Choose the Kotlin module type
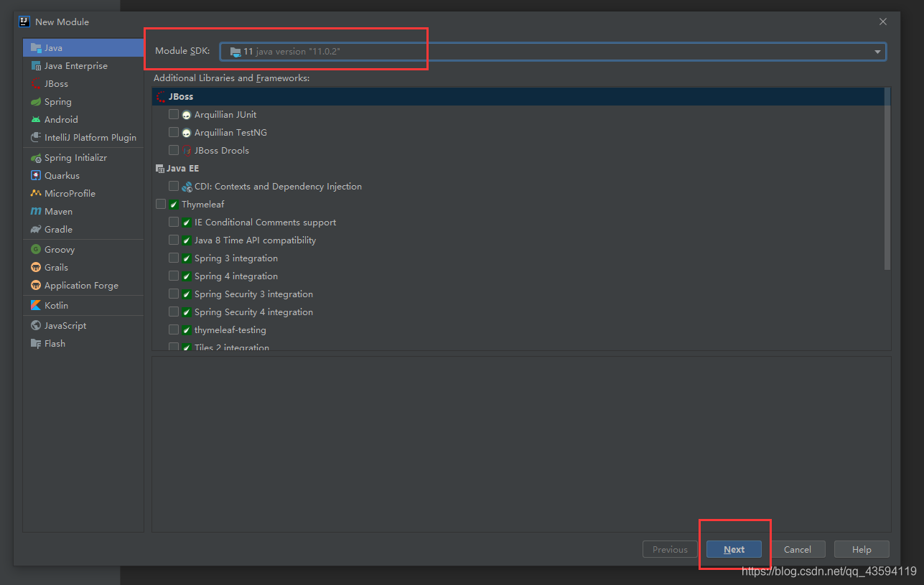The height and width of the screenshot is (585, 924). pos(83,306)
